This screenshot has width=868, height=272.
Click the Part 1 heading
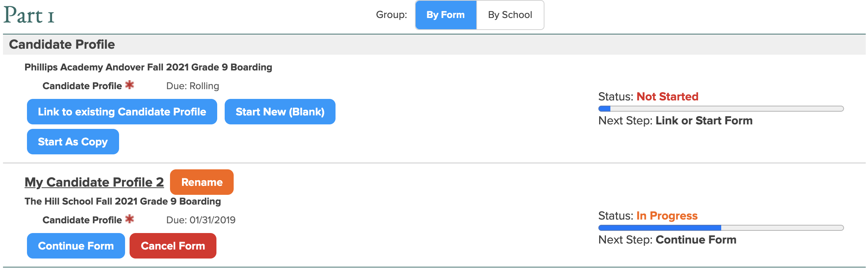click(29, 16)
